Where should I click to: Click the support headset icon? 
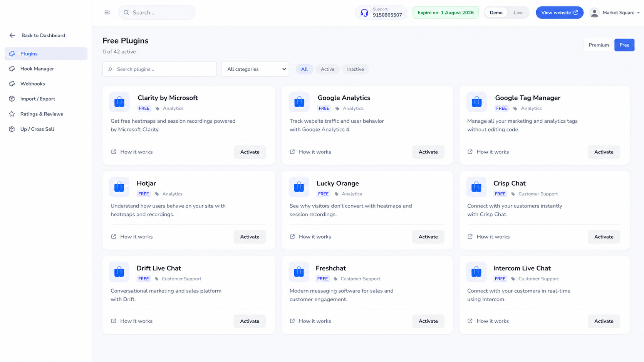(x=364, y=13)
